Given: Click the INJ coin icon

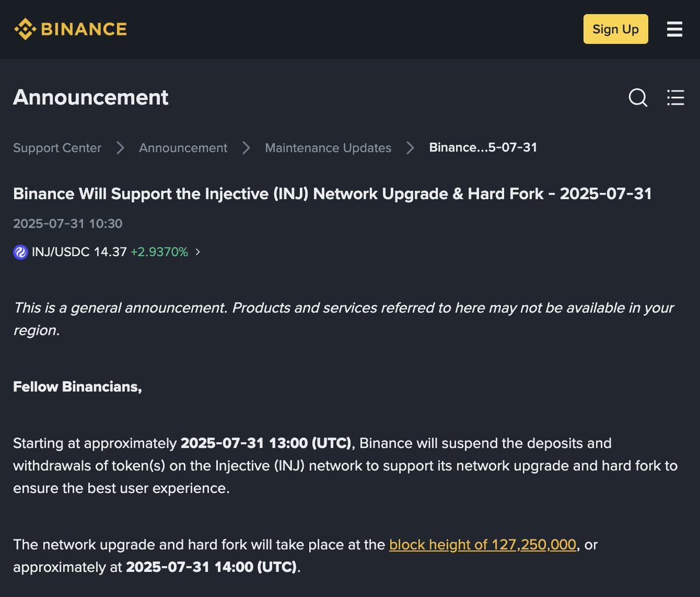Looking at the screenshot, I should pyautogui.click(x=20, y=252).
